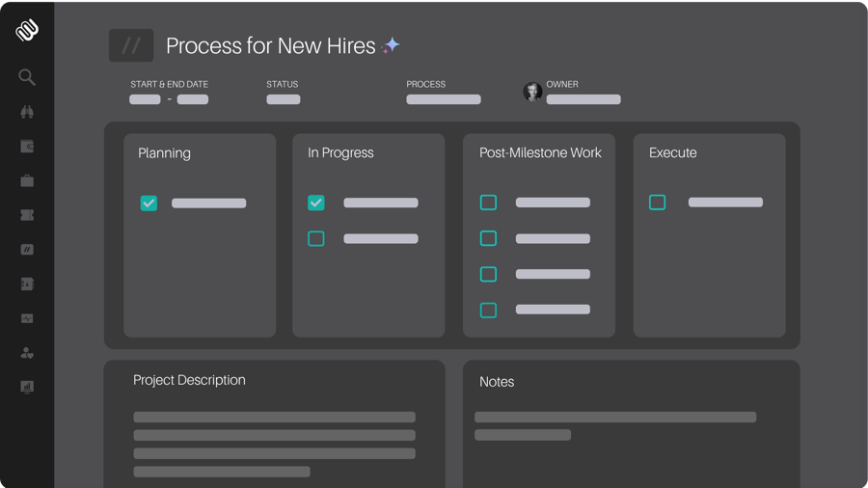The width and height of the screenshot is (868, 488).
Task: Open search from the magnifier icon
Action: pyautogui.click(x=27, y=77)
